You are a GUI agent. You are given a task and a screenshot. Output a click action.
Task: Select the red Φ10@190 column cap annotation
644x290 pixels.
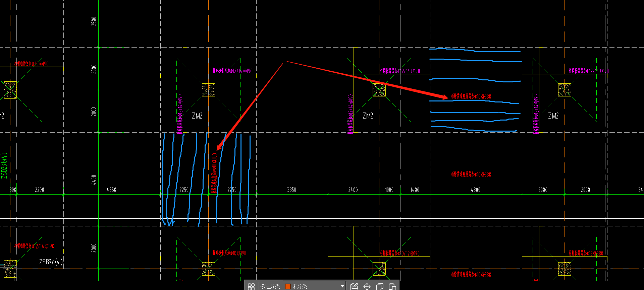coord(229,253)
